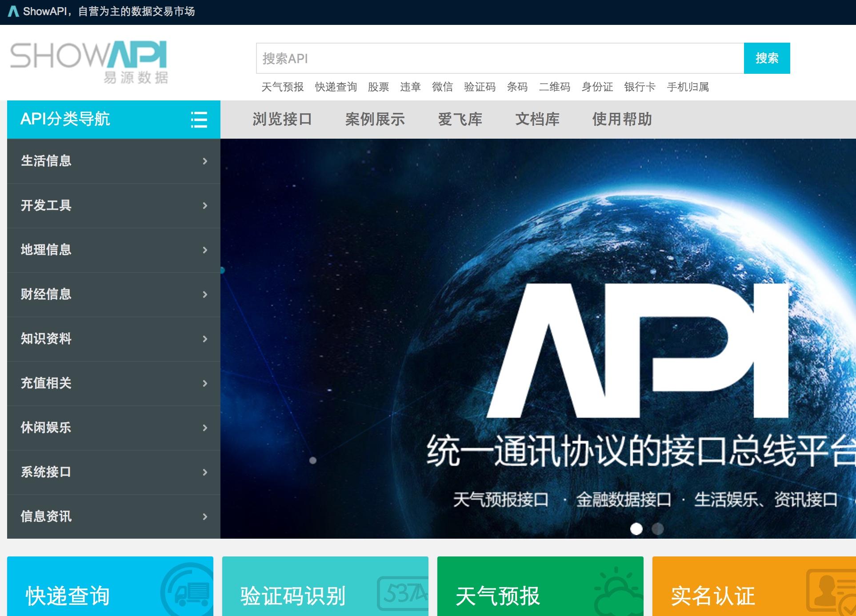Switch to the second carousel slide dot
This screenshot has width=856, height=616.
pyautogui.click(x=658, y=529)
